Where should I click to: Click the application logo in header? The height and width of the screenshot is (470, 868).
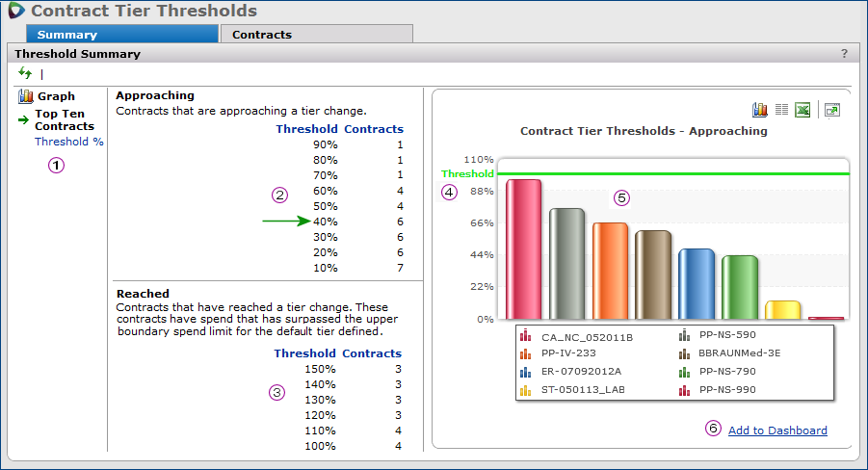click(15, 12)
